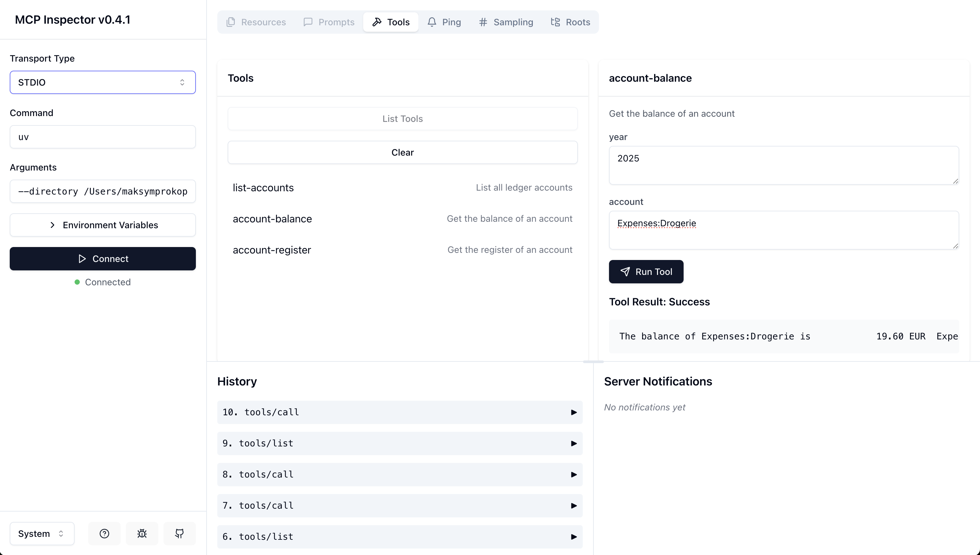Click the Connect button
Image resolution: width=980 pixels, height=555 pixels.
tap(102, 259)
